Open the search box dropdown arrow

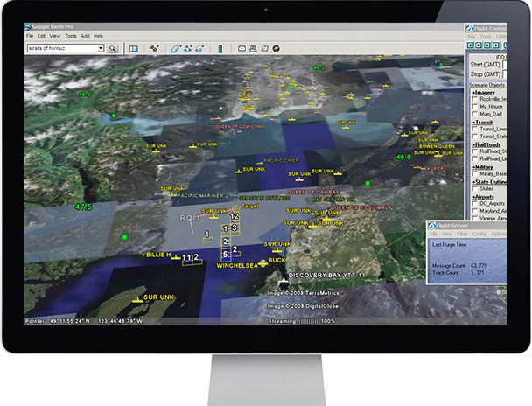[x=101, y=49]
